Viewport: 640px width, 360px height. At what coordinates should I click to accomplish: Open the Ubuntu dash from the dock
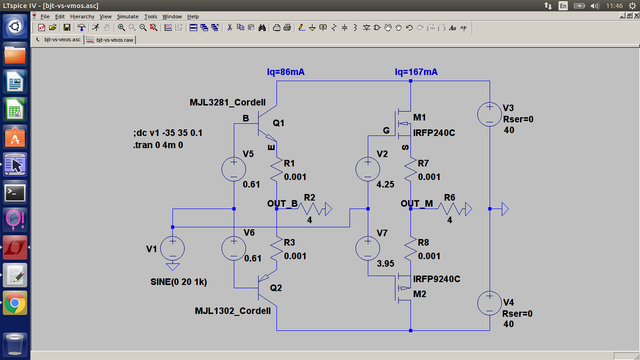tap(15, 27)
